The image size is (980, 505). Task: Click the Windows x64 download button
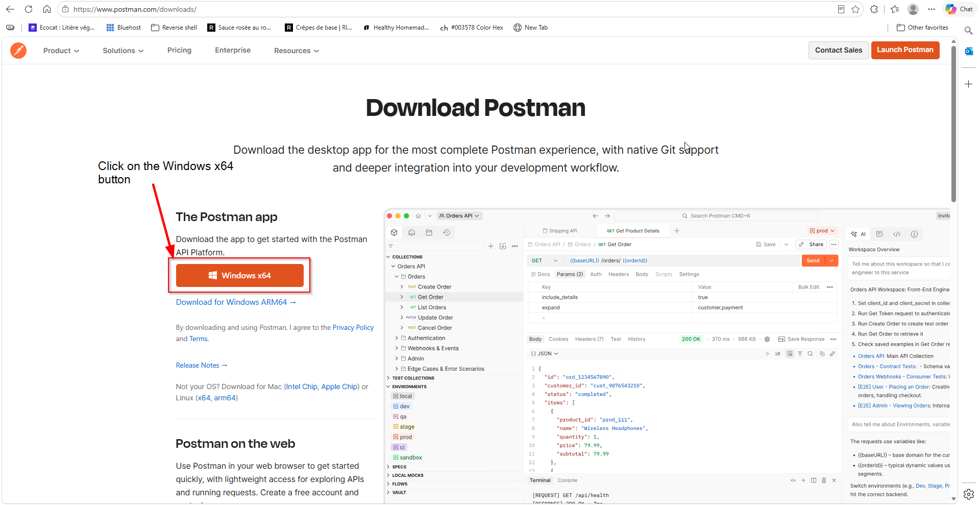[x=240, y=275]
